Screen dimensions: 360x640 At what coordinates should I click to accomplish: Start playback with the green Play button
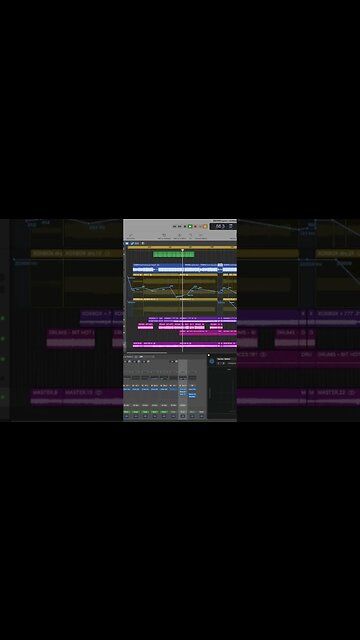click(x=190, y=226)
